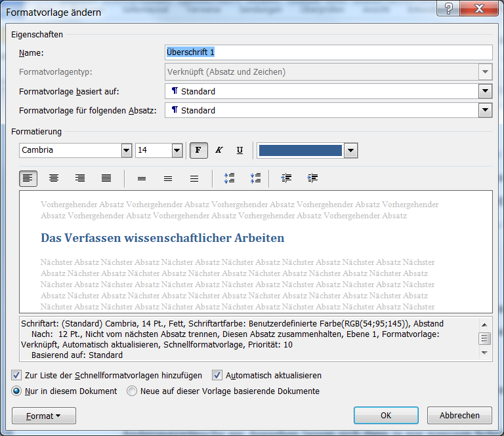Click 'Standard' in 'folgenden Absatz' field
The image size is (504, 436).
[198, 110]
